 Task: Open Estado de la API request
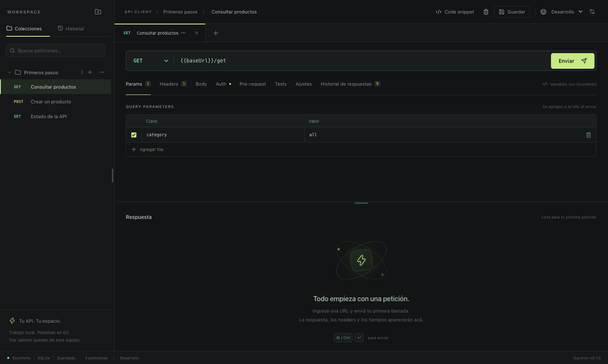coord(56,116)
